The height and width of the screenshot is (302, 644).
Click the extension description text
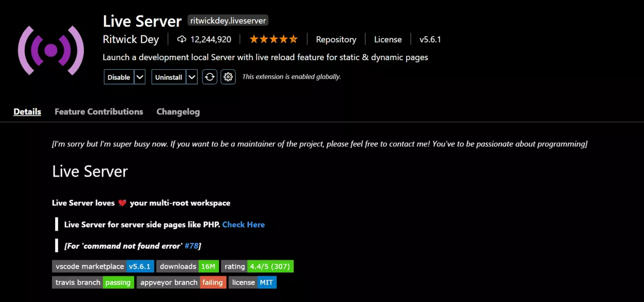pyautogui.click(x=265, y=57)
